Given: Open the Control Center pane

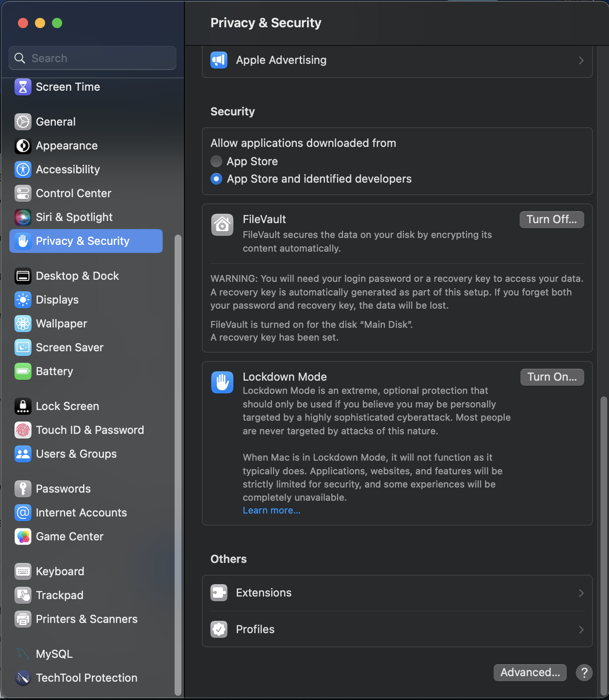Looking at the screenshot, I should [86, 193].
